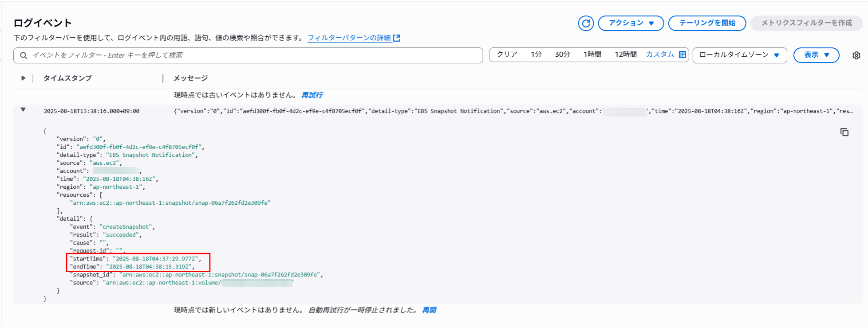Click 再試行 to load older events
The width and height of the screenshot is (868, 327).
pos(312,95)
